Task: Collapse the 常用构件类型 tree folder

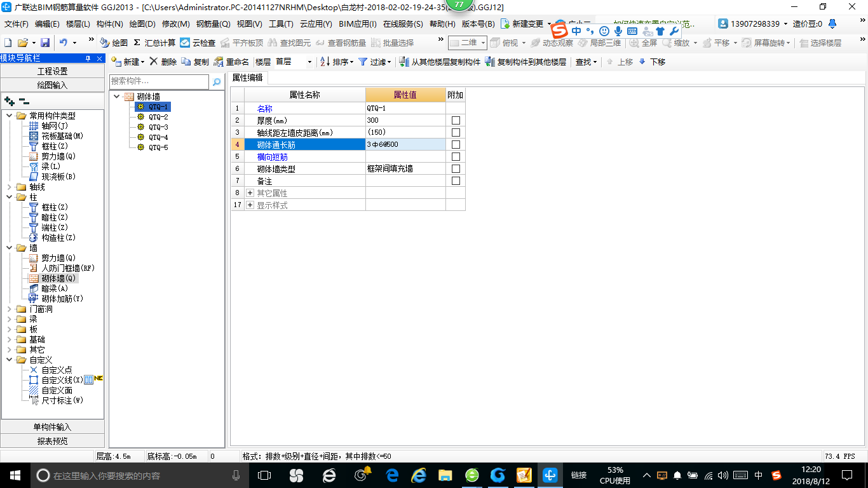Action: click(10, 116)
